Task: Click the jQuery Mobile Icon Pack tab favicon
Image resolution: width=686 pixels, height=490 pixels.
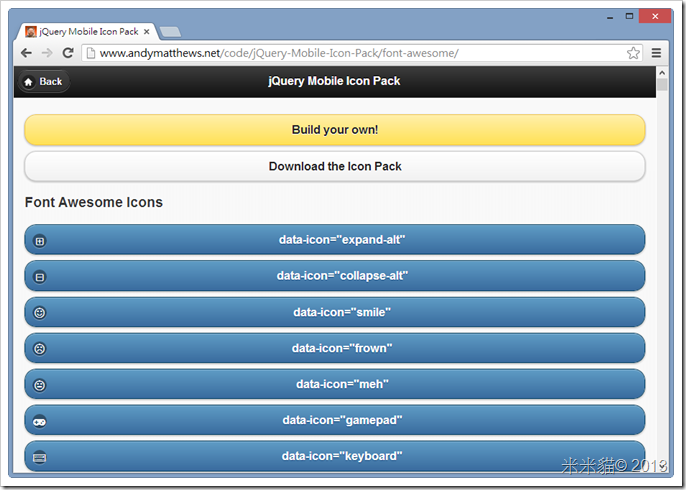Action: click(x=31, y=32)
